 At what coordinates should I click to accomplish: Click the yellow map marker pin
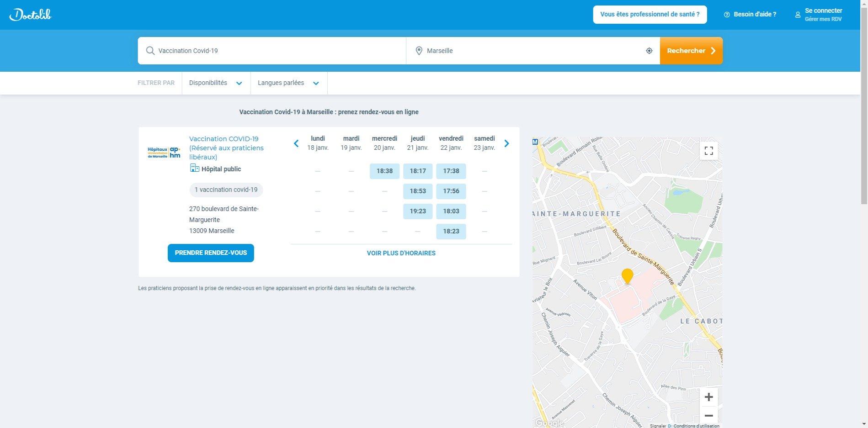point(628,276)
